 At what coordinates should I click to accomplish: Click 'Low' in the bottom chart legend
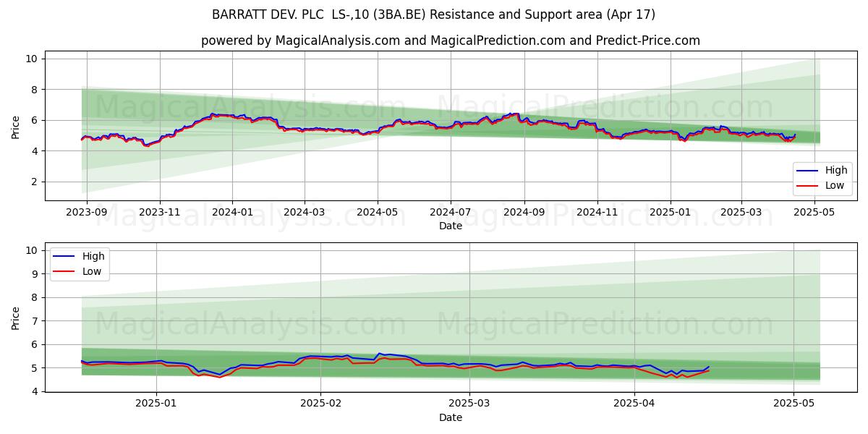click(92, 271)
